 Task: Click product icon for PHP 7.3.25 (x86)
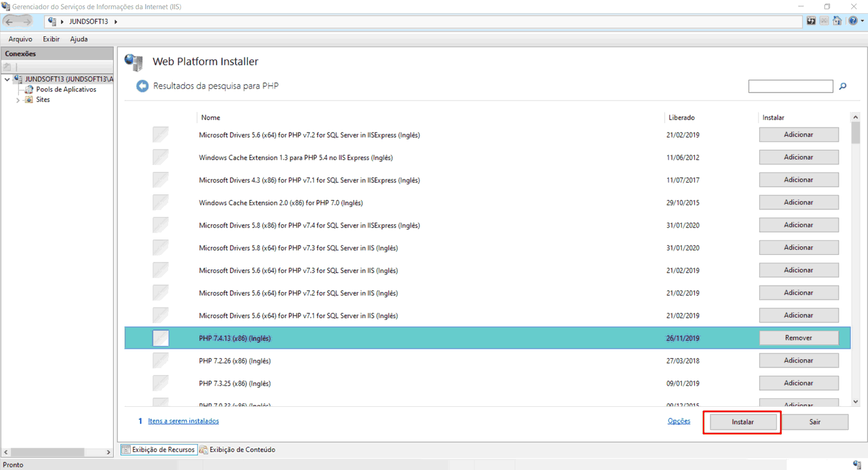pyautogui.click(x=161, y=383)
